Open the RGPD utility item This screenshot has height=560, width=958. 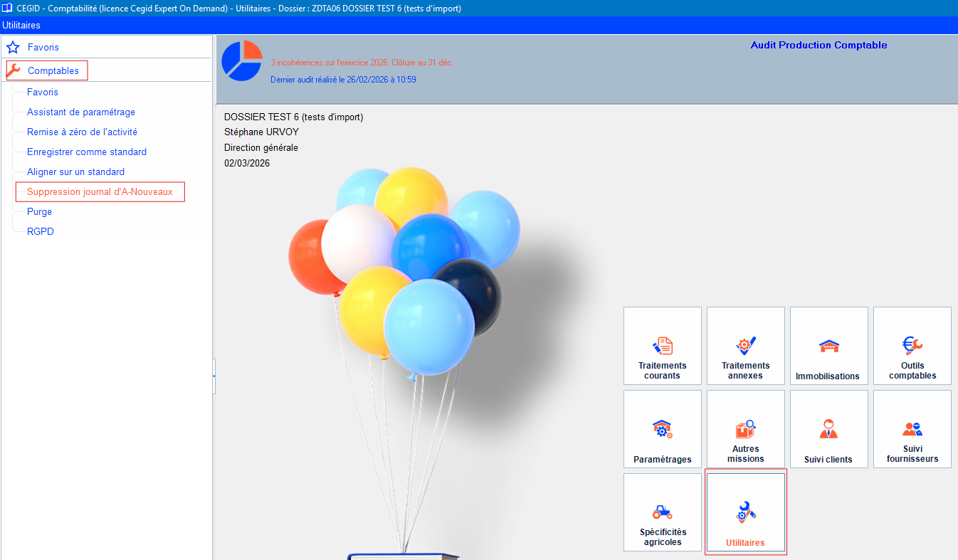click(40, 231)
